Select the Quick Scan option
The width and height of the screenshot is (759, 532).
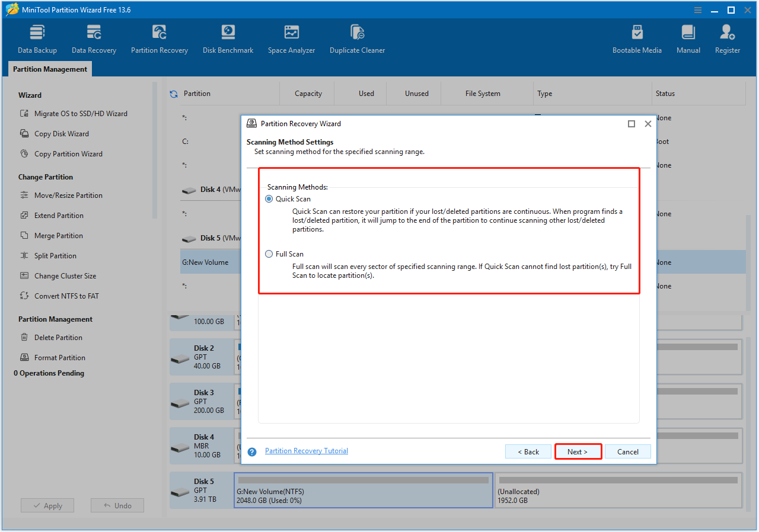pos(268,198)
